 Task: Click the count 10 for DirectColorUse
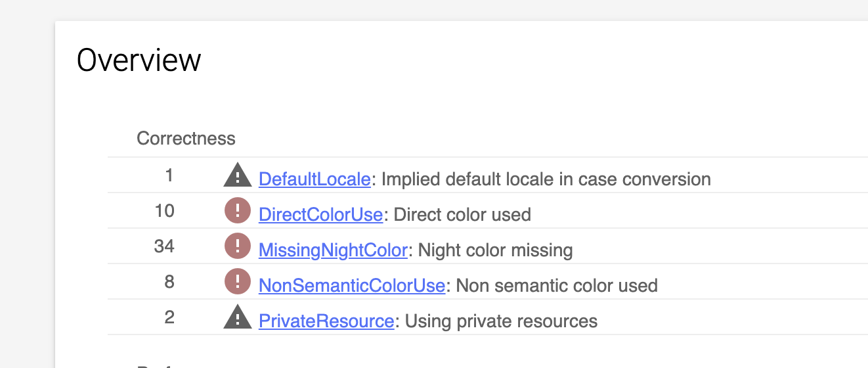coord(165,211)
